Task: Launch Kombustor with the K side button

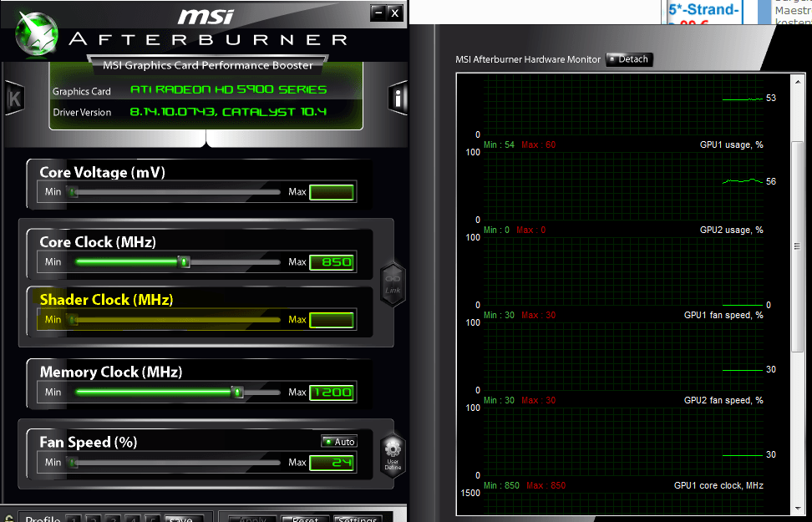Action: pyautogui.click(x=14, y=98)
